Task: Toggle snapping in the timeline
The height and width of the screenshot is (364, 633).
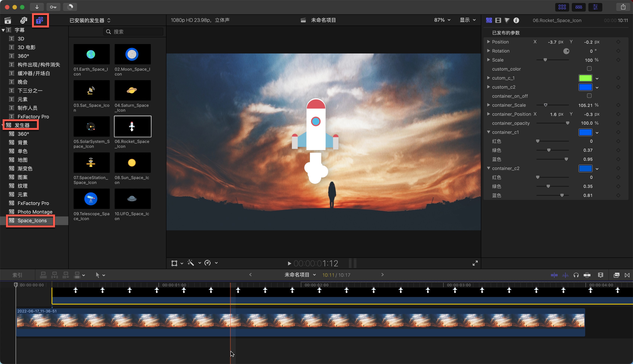Action: [587, 275]
